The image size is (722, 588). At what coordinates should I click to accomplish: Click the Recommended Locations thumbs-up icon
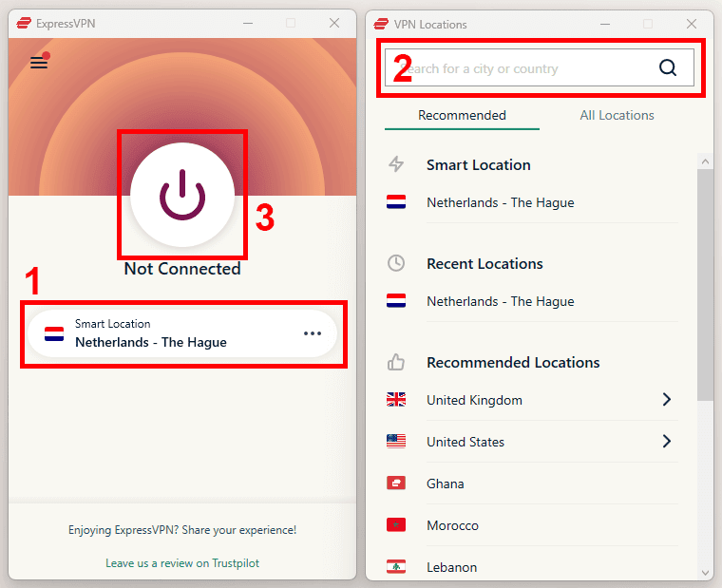tap(396, 362)
